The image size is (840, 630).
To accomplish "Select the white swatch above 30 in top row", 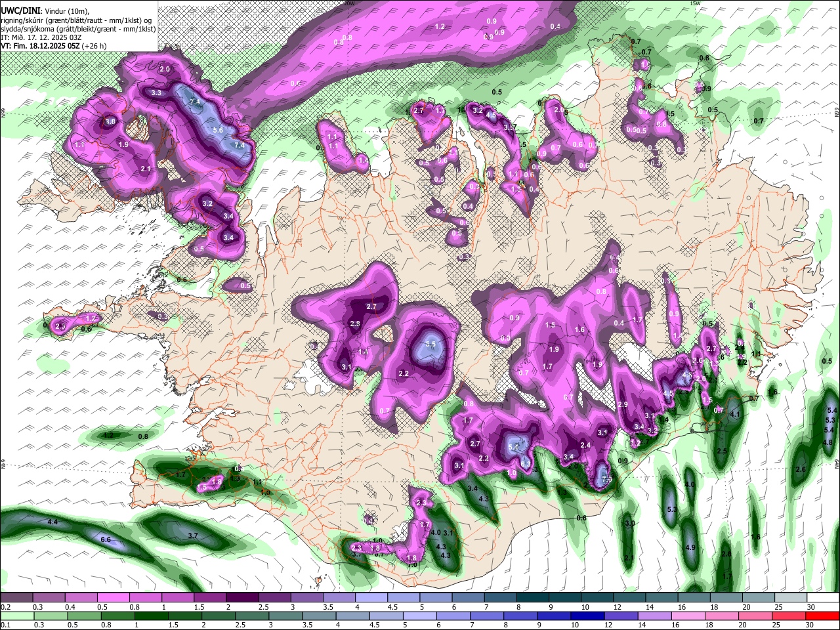I will pos(822,598).
